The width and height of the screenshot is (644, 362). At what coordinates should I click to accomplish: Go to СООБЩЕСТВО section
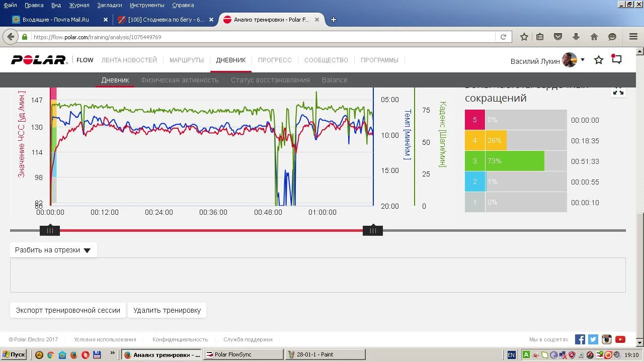[326, 60]
